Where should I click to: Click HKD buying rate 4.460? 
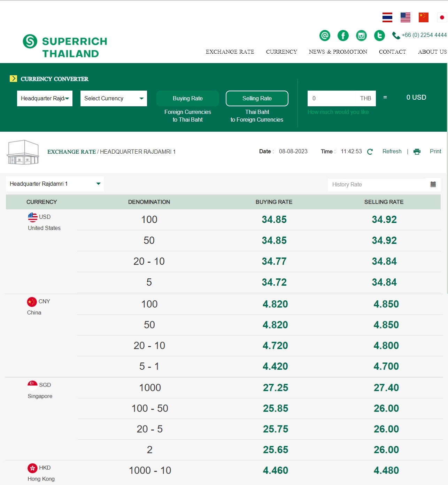(275, 470)
